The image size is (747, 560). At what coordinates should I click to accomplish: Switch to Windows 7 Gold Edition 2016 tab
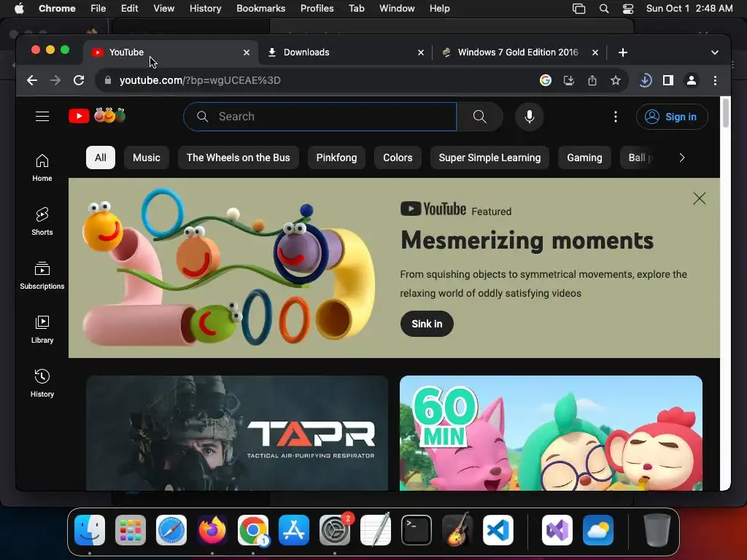coord(519,52)
